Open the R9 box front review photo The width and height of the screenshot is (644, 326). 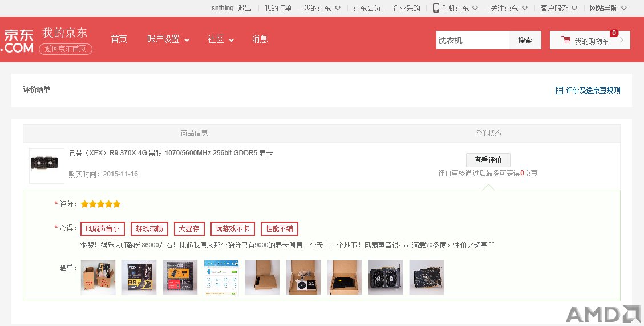139,277
